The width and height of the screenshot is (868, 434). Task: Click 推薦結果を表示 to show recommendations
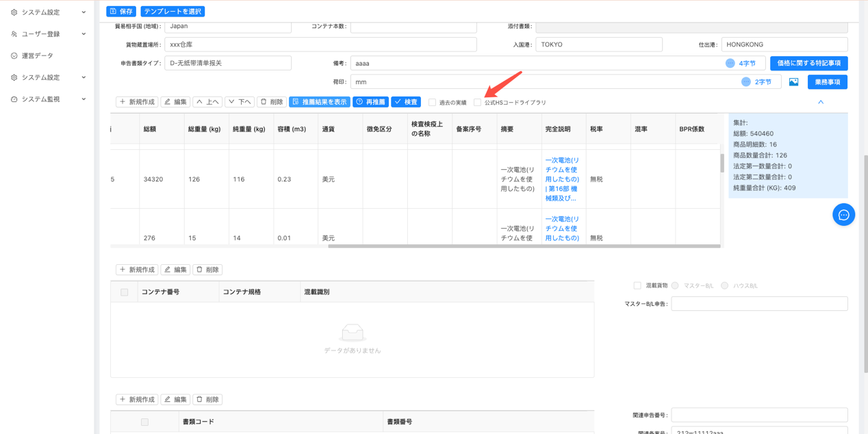320,102
